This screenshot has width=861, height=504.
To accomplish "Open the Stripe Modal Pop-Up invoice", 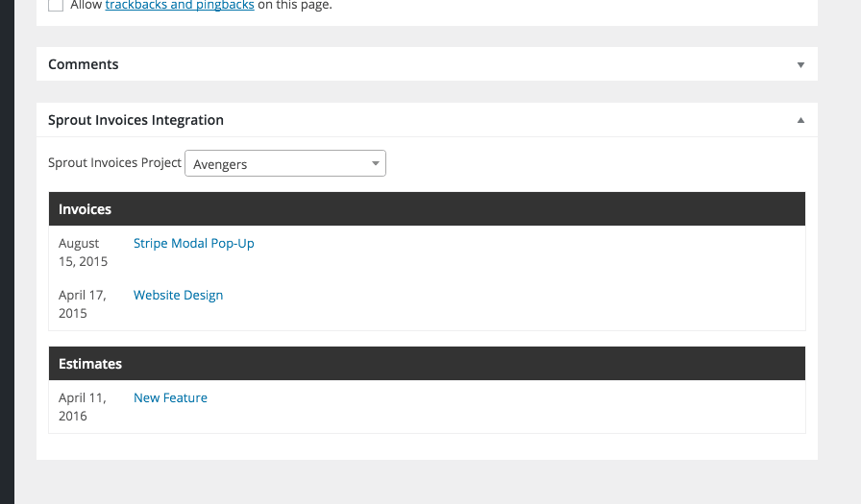I will [x=193, y=244].
